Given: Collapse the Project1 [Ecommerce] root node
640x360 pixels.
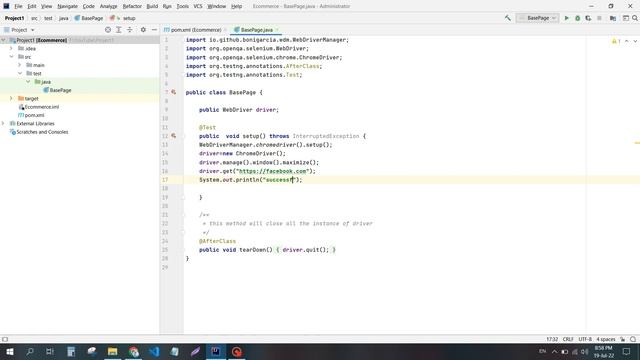Looking at the screenshot, I should click(x=4, y=40).
